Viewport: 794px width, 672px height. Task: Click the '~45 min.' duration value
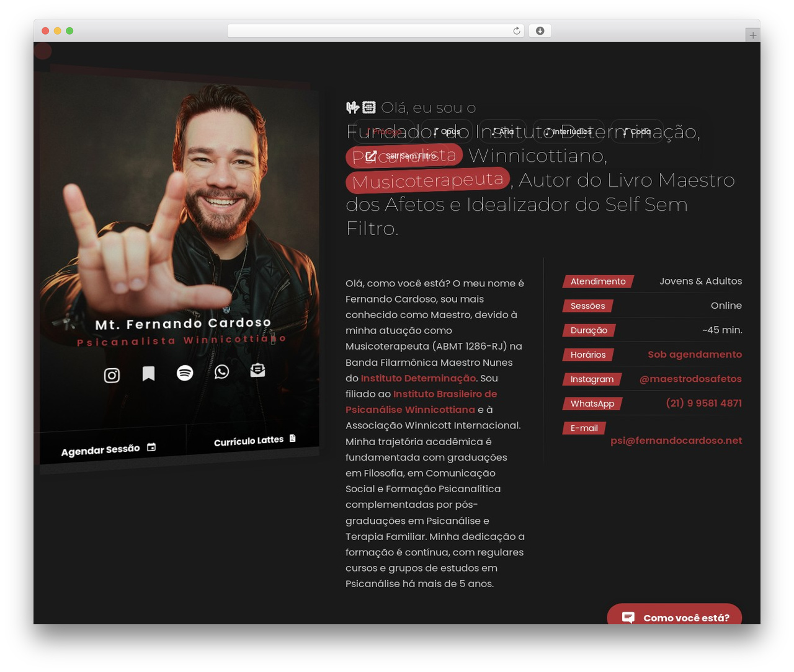pyautogui.click(x=722, y=330)
